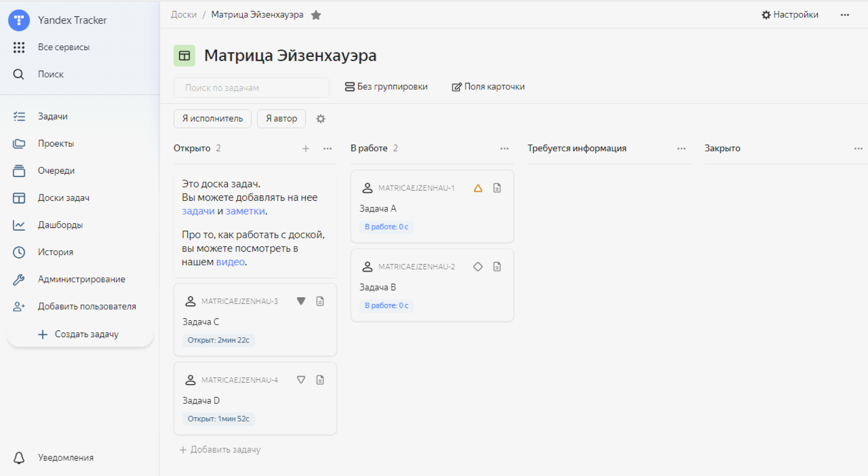Expand the top-right board more options menu
This screenshot has height=476, width=868.
pos(844,15)
